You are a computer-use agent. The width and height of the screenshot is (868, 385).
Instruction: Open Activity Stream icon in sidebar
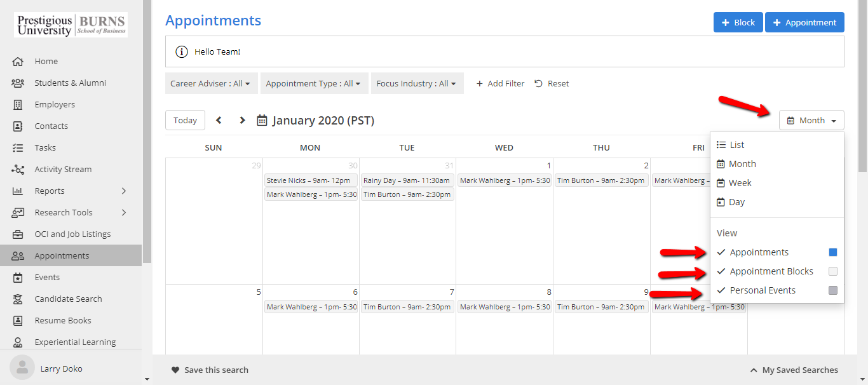click(x=18, y=170)
